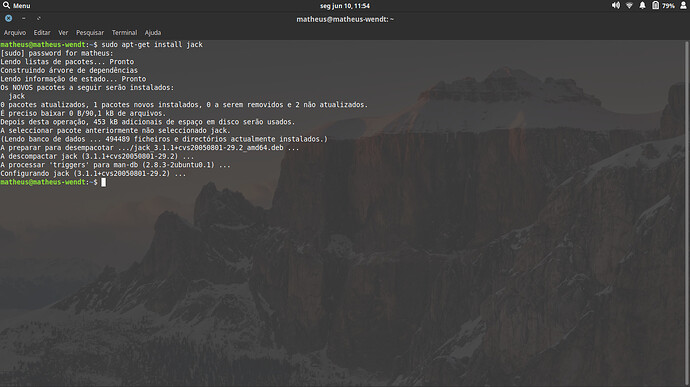Open the Ajuda menu

click(153, 33)
